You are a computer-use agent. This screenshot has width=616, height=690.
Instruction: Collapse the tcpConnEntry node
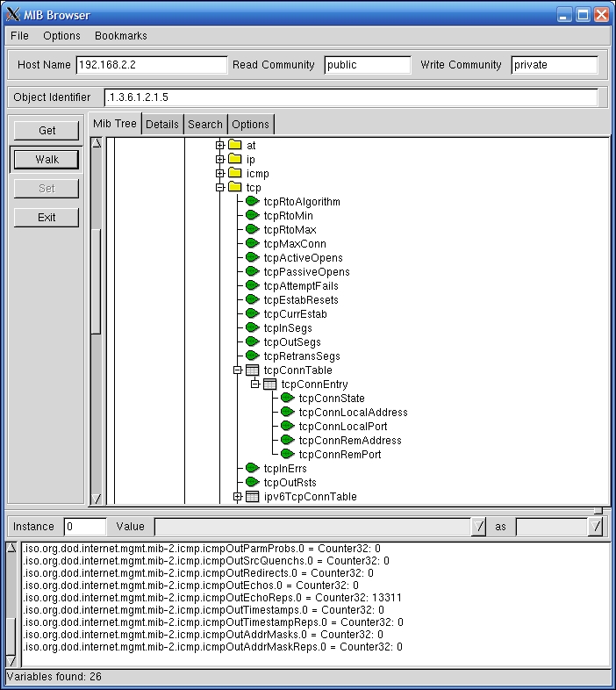pyautogui.click(x=255, y=385)
